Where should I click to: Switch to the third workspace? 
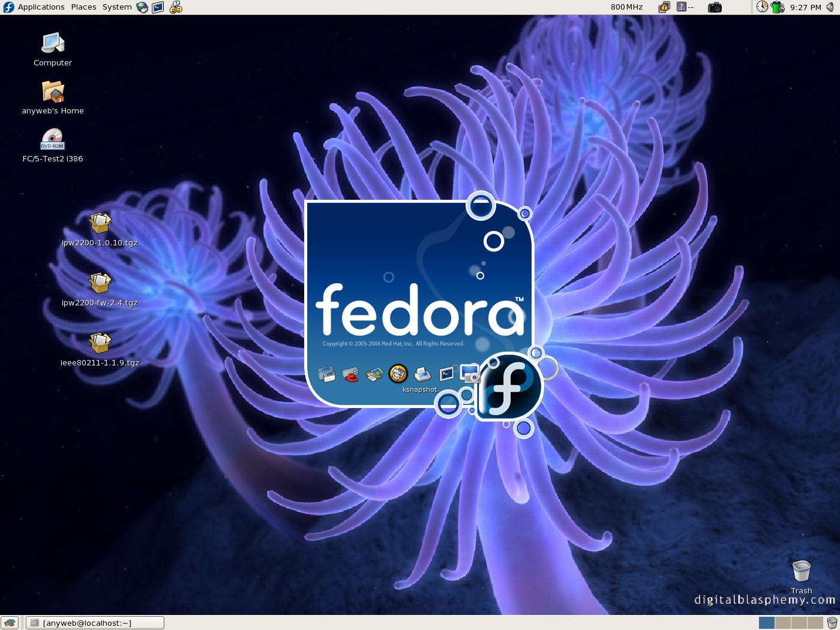coord(799,623)
